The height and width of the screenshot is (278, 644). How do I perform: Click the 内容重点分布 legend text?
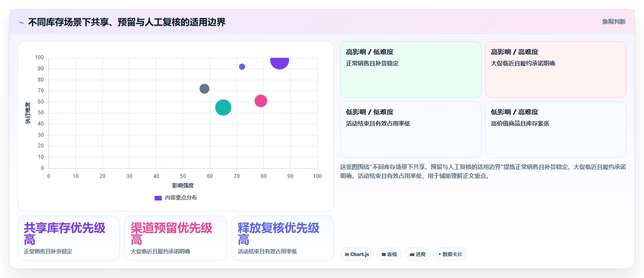(181, 198)
